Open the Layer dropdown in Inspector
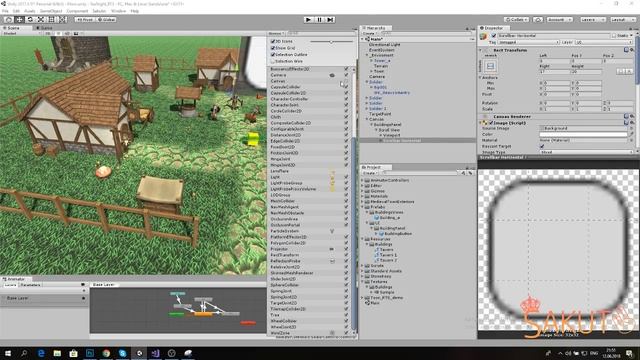The height and width of the screenshot is (360, 640). click(x=603, y=42)
